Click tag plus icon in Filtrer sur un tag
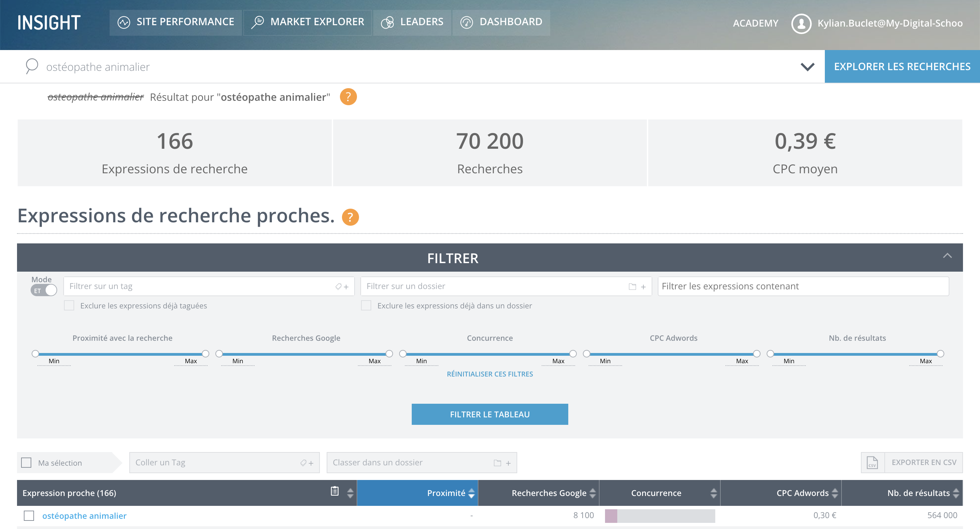This screenshot has width=980, height=529. click(x=342, y=287)
